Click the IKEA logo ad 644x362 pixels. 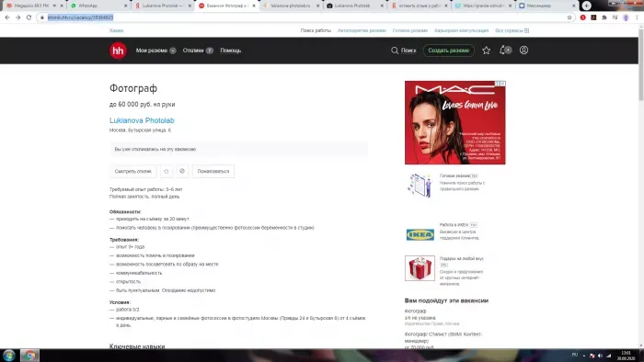420,235
